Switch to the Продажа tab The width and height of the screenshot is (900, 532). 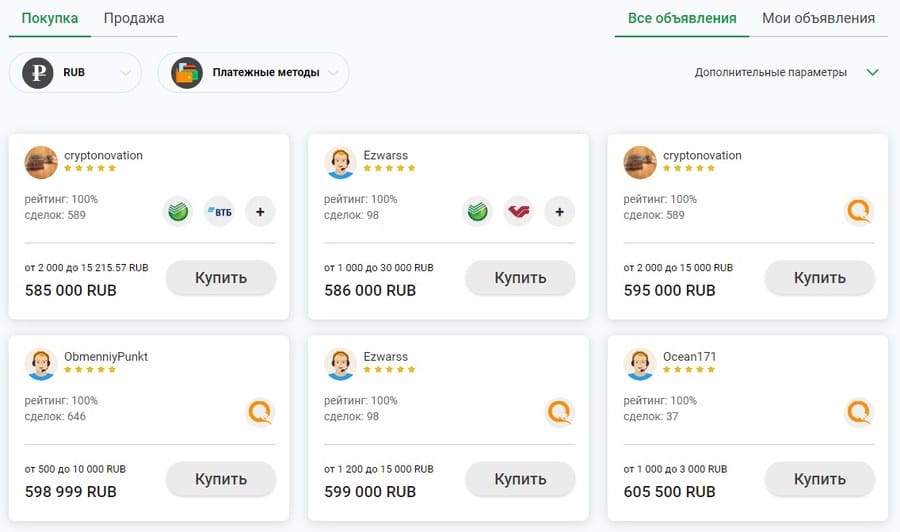[x=134, y=18]
